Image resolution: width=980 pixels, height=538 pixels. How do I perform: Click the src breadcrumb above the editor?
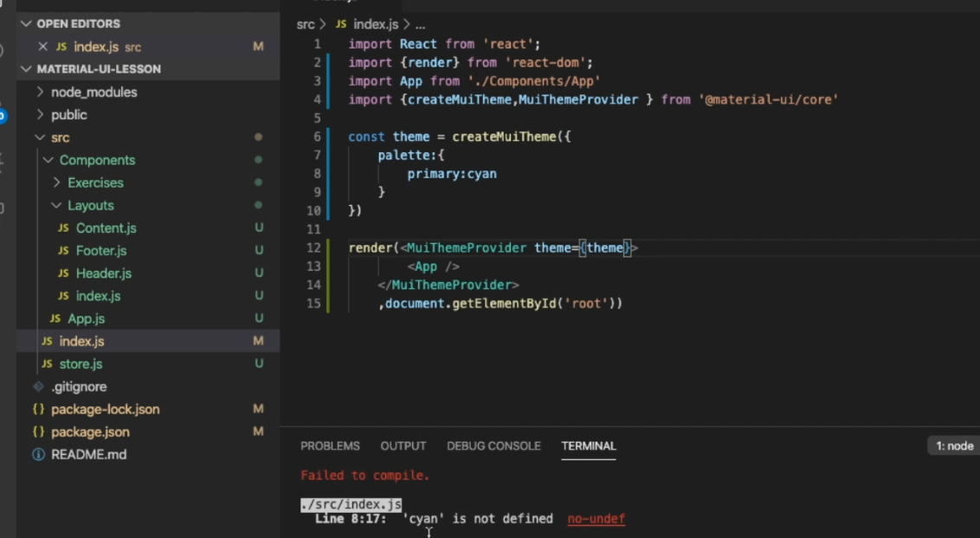(x=306, y=24)
